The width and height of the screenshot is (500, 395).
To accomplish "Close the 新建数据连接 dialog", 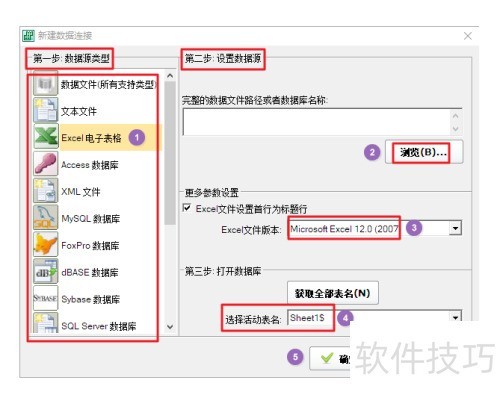I will pos(468,36).
